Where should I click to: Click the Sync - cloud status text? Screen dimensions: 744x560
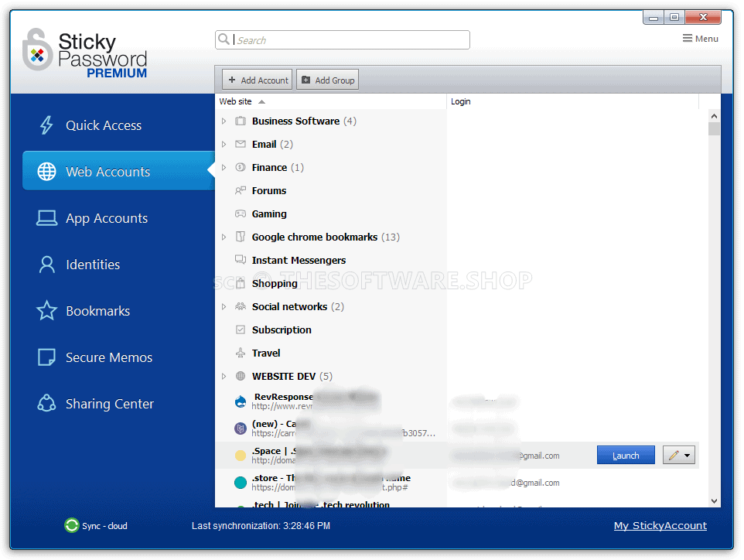click(104, 526)
